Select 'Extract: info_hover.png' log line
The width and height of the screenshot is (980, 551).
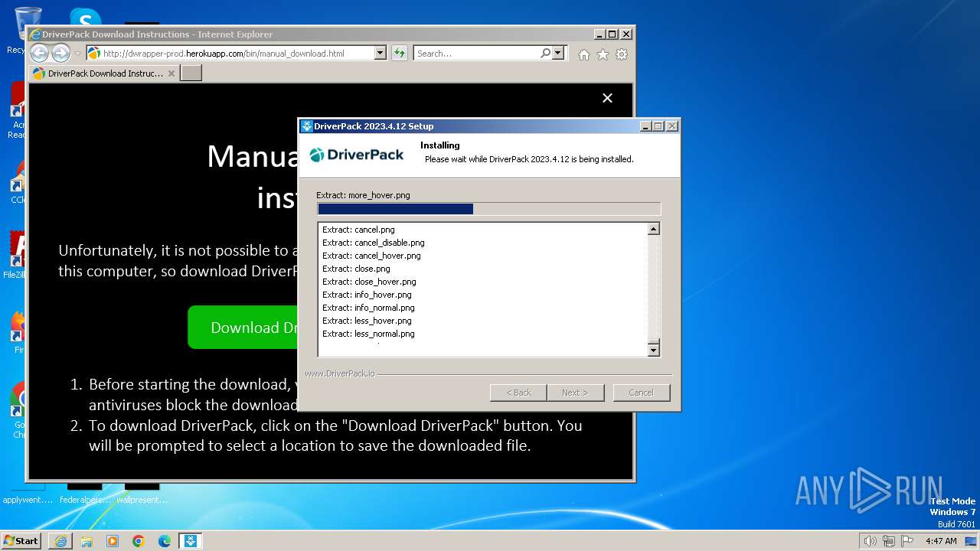pos(367,295)
